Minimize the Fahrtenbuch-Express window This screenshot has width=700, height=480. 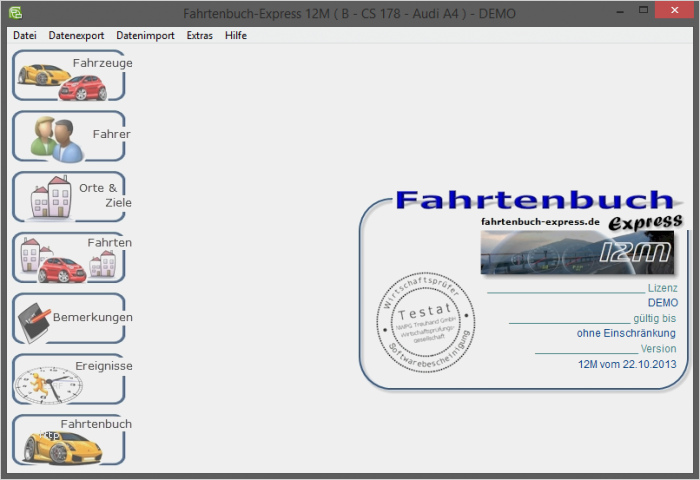[x=620, y=11]
